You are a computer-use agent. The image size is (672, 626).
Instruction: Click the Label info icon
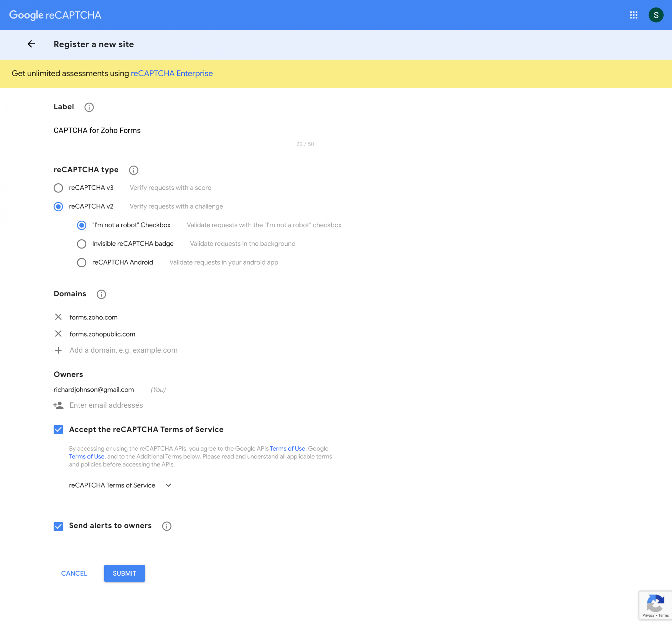89,107
